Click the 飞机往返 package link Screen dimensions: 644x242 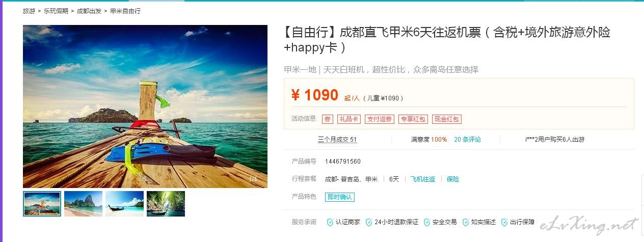tap(423, 179)
